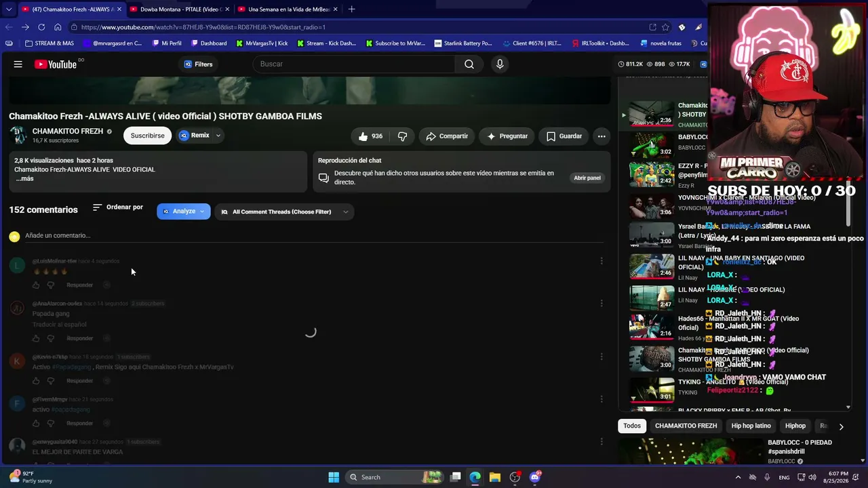Dislike the @Kevin comment about Remix
The image size is (868, 488).
(x=50, y=381)
